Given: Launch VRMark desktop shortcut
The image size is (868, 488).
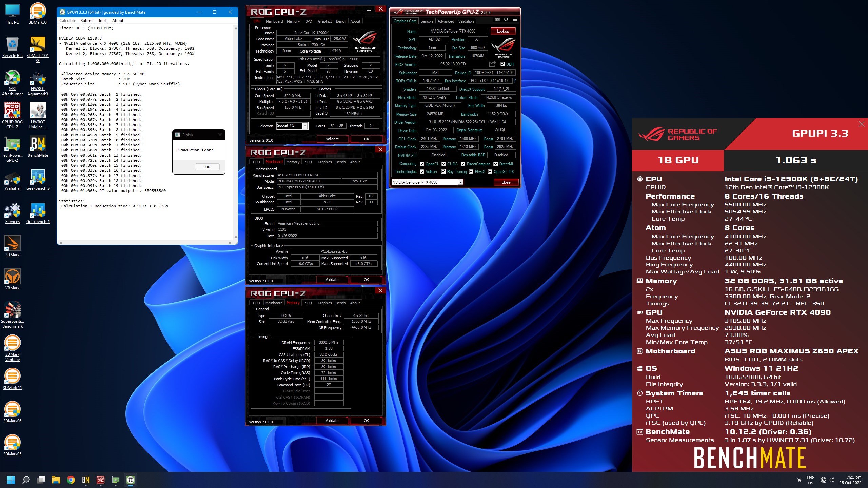Looking at the screenshot, I should [x=12, y=280].
